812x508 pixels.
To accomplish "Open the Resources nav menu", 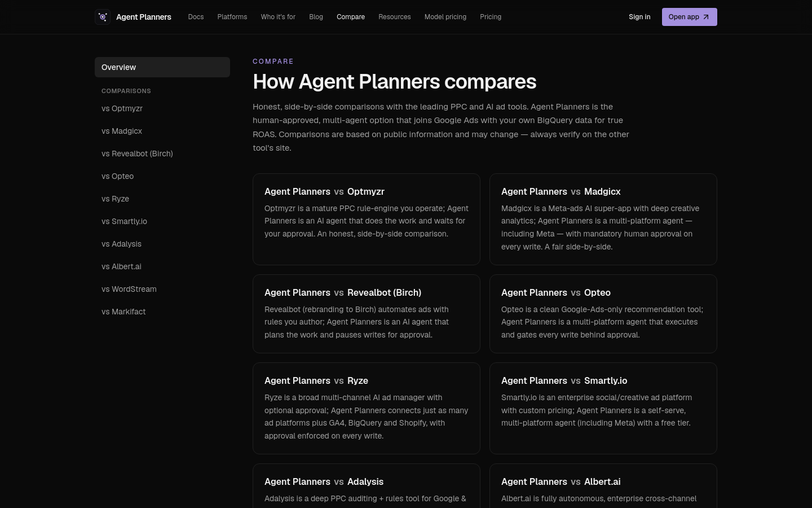I will (x=395, y=17).
